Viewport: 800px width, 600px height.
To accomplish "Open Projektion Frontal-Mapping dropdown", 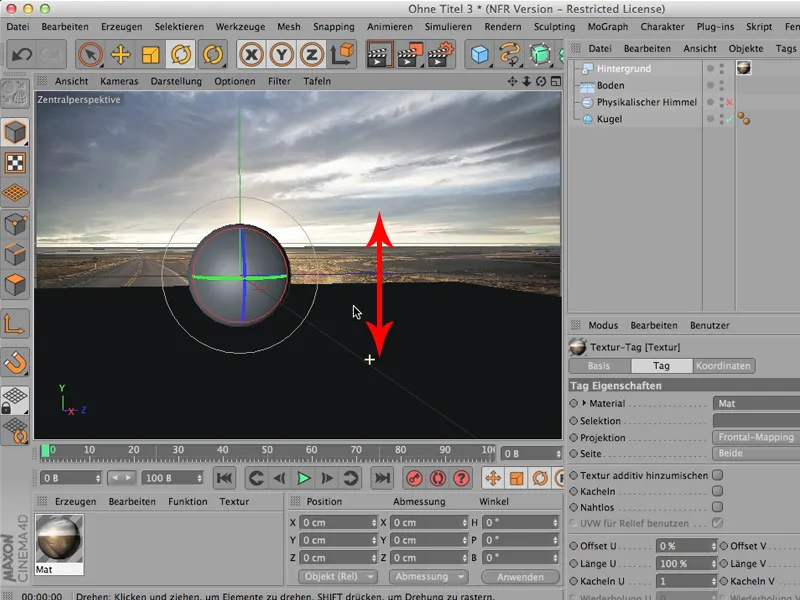I will [x=756, y=437].
